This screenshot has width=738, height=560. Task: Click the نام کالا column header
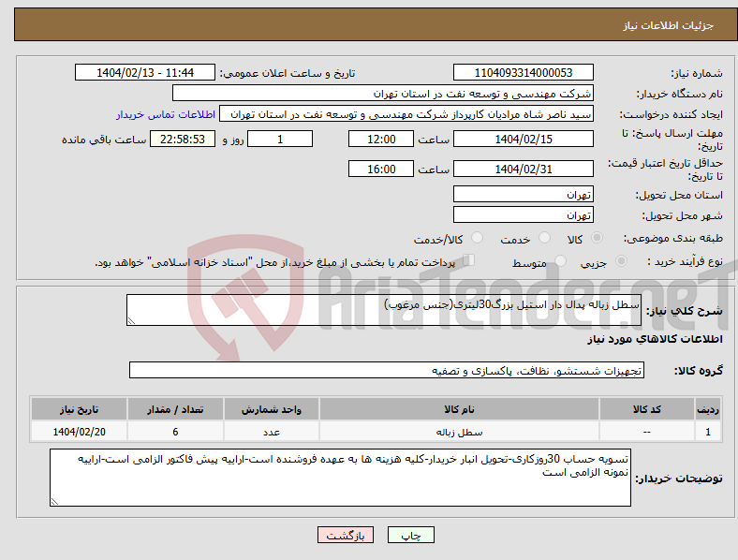(459, 409)
